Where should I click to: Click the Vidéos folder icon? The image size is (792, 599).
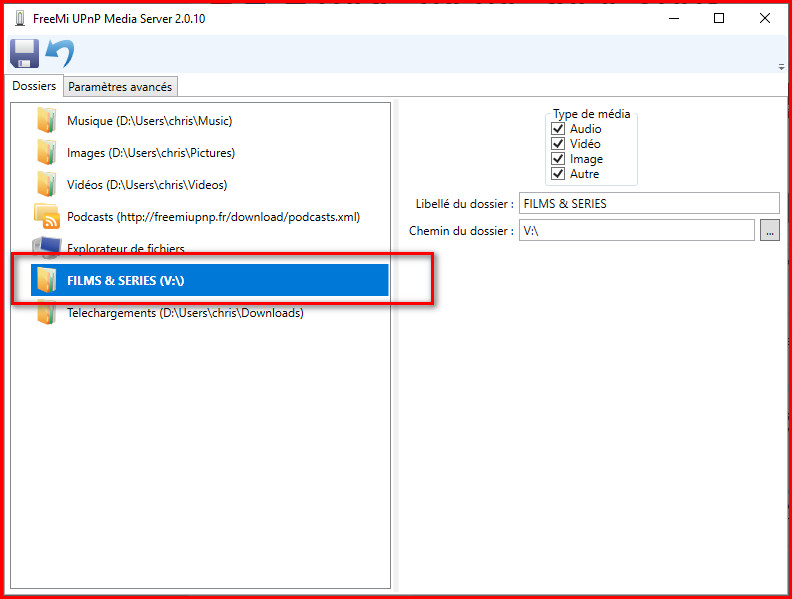coord(46,184)
